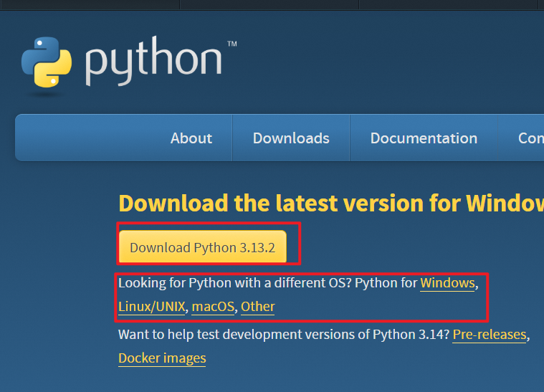Follow the Linux/UNIX download link
This screenshot has width=544, height=392.
(152, 307)
